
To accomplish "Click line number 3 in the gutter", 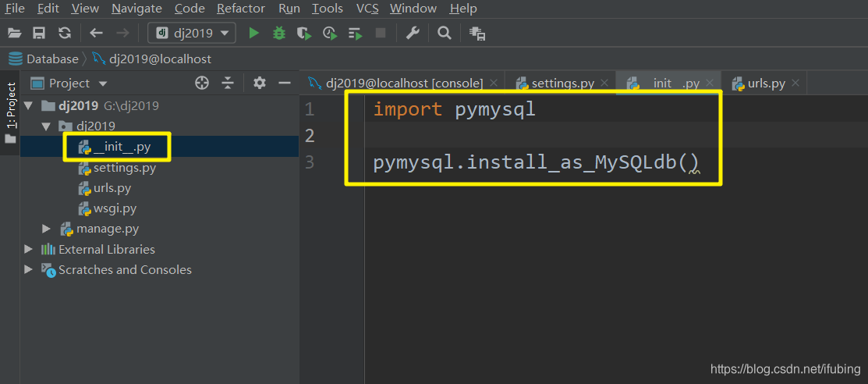I will coord(310,162).
